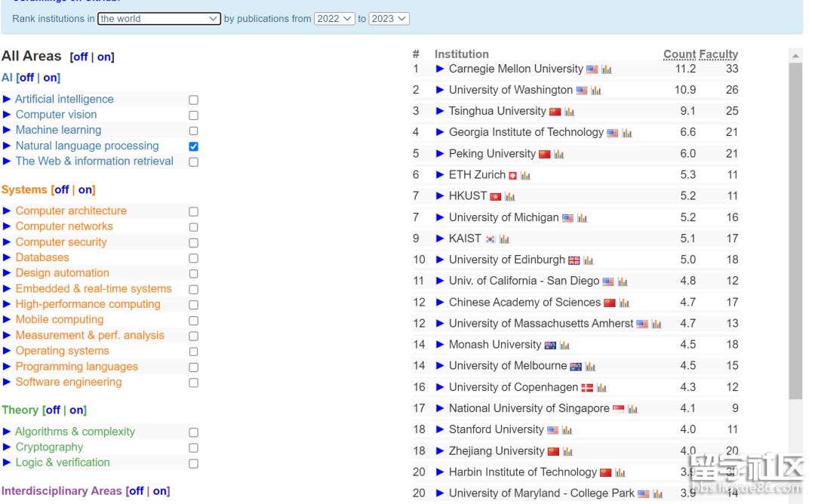Open the Operating systems area link

(63, 351)
